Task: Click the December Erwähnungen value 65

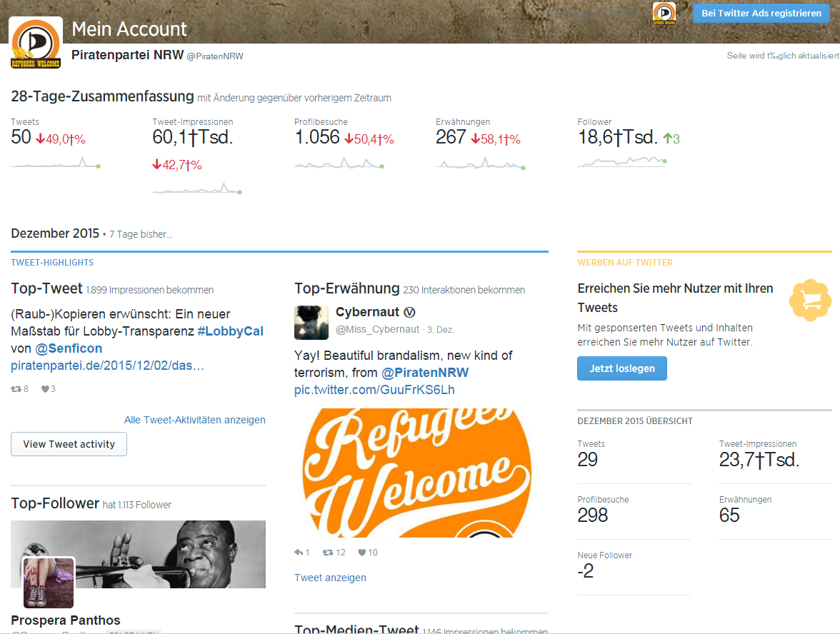Action: point(729,515)
